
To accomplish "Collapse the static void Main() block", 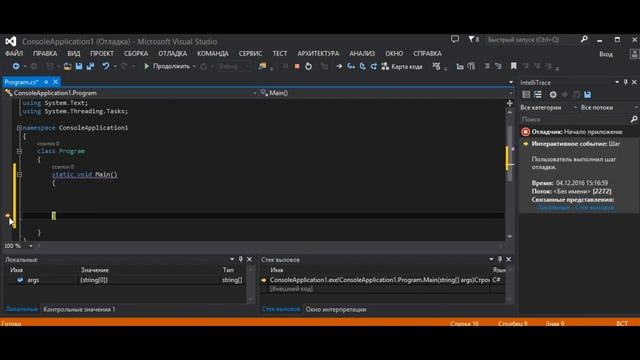I will pyautogui.click(x=19, y=174).
